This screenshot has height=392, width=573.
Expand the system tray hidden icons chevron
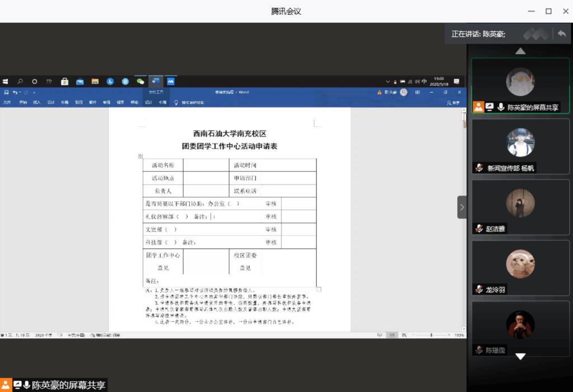pos(387,81)
